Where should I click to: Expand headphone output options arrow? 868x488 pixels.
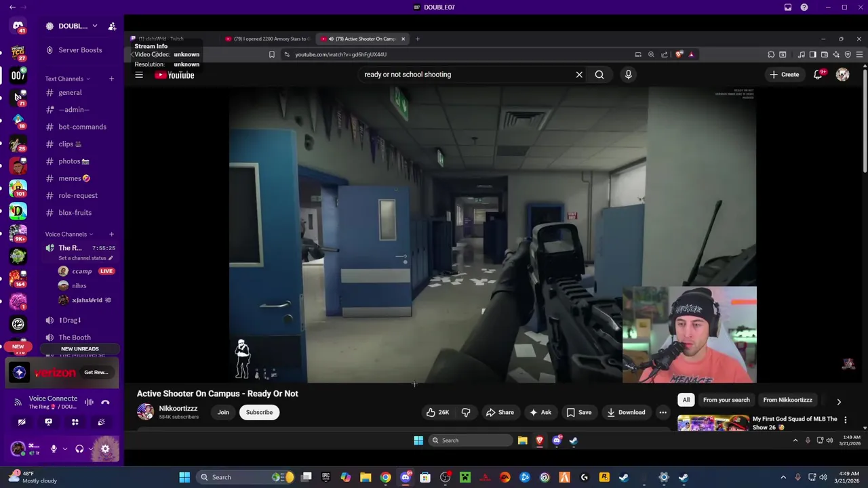[90, 449]
